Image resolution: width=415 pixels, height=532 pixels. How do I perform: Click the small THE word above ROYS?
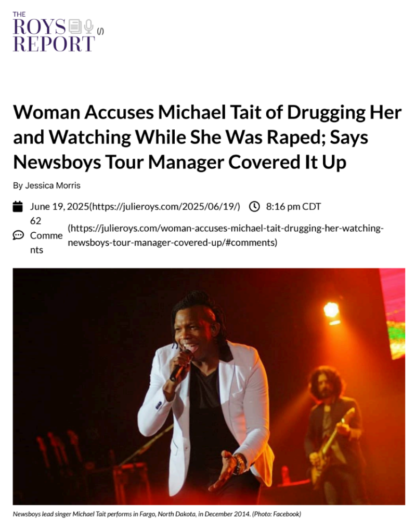tap(19, 14)
